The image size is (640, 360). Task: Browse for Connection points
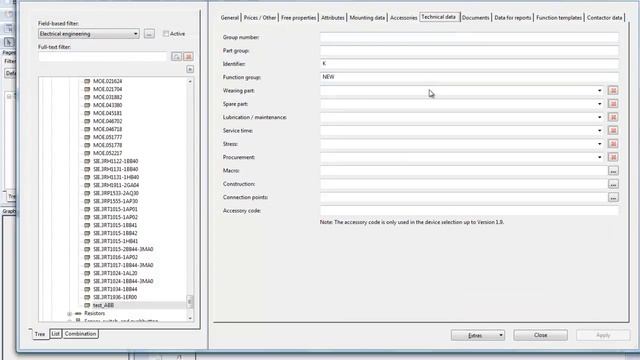coord(613,198)
